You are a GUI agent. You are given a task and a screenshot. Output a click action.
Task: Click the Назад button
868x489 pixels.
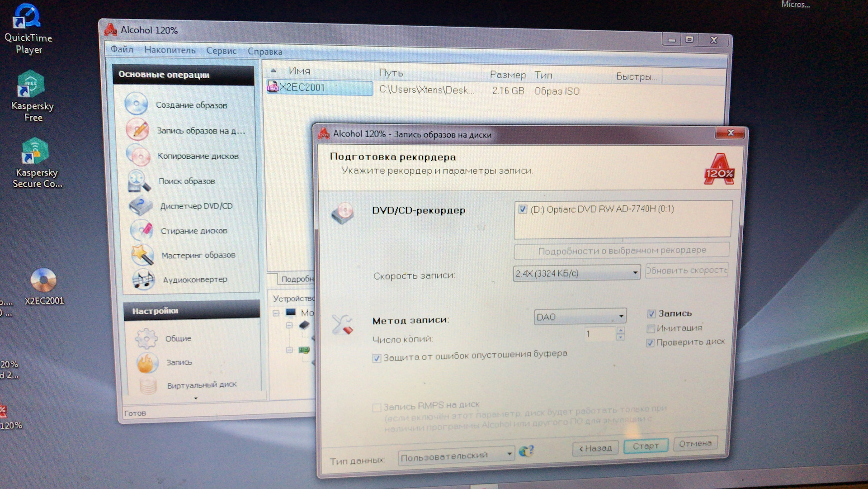(595, 448)
